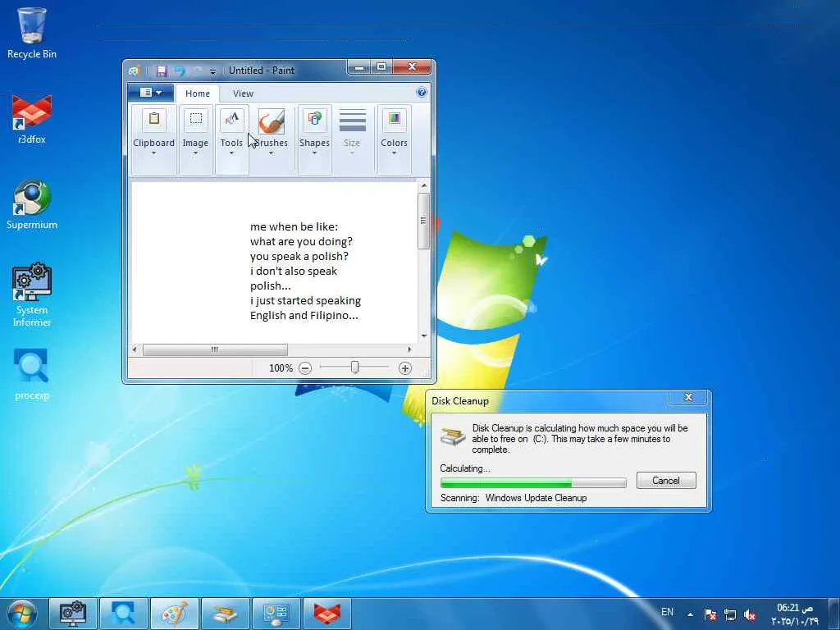The width and height of the screenshot is (840, 630).
Task: Click the green Disk Cleanup progress bar
Action: tap(533, 482)
